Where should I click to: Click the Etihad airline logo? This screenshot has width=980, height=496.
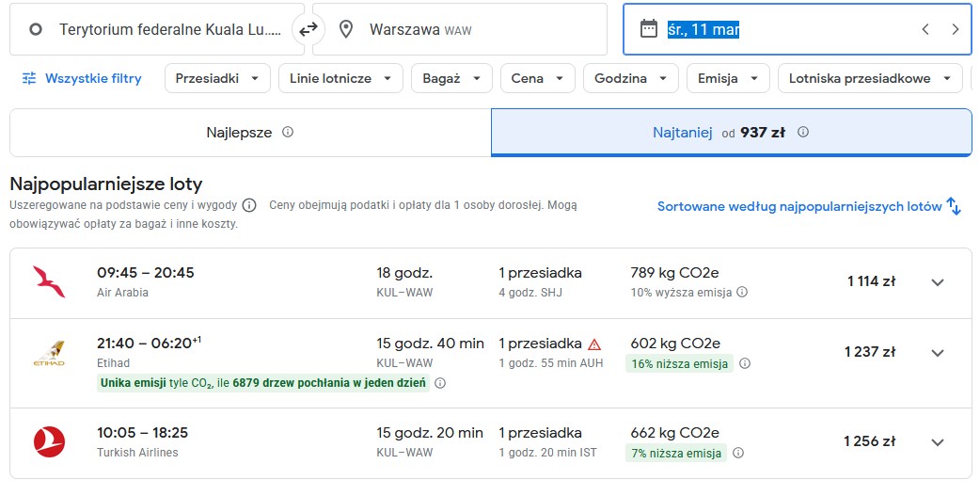click(49, 353)
